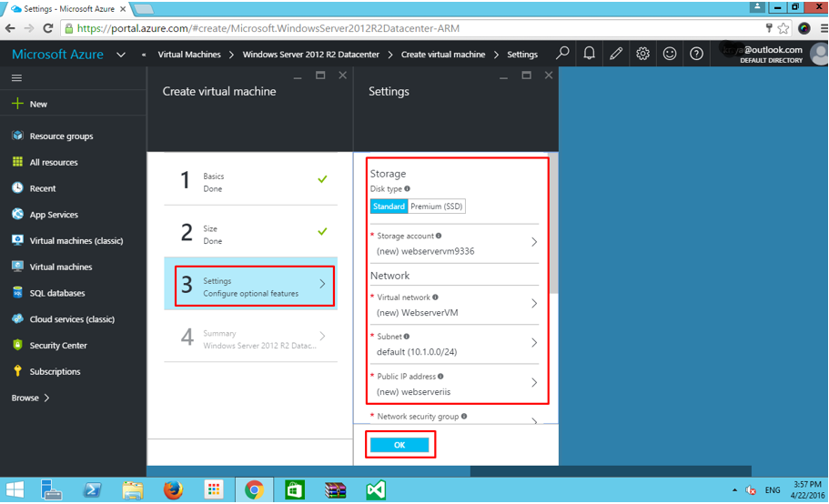Open Virtual machines in sidebar
The image size is (829, 504).
point(61,267)
